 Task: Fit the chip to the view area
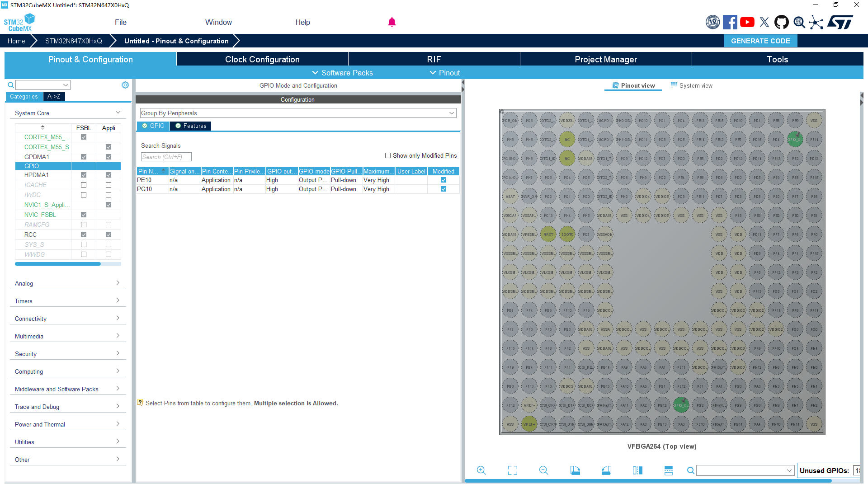coord(513,470)
